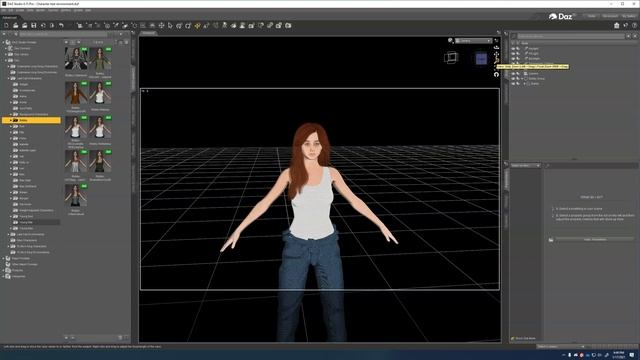Expand the last item in Scene tree
The image size is (640, 360).
(524, 84)
